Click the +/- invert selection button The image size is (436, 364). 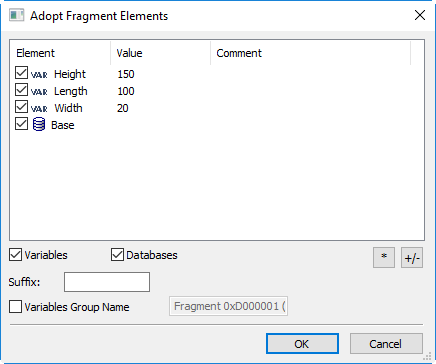[x=412, y=257]
